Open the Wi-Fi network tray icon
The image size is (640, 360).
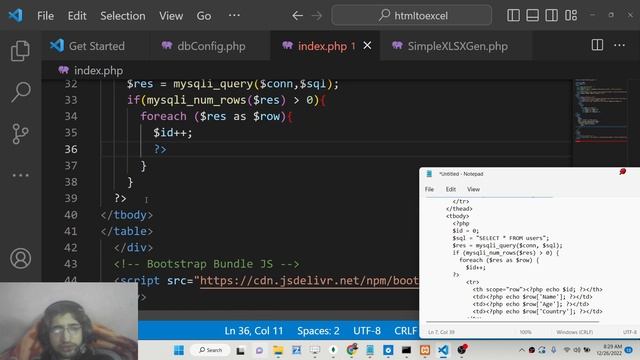point(567,350)
